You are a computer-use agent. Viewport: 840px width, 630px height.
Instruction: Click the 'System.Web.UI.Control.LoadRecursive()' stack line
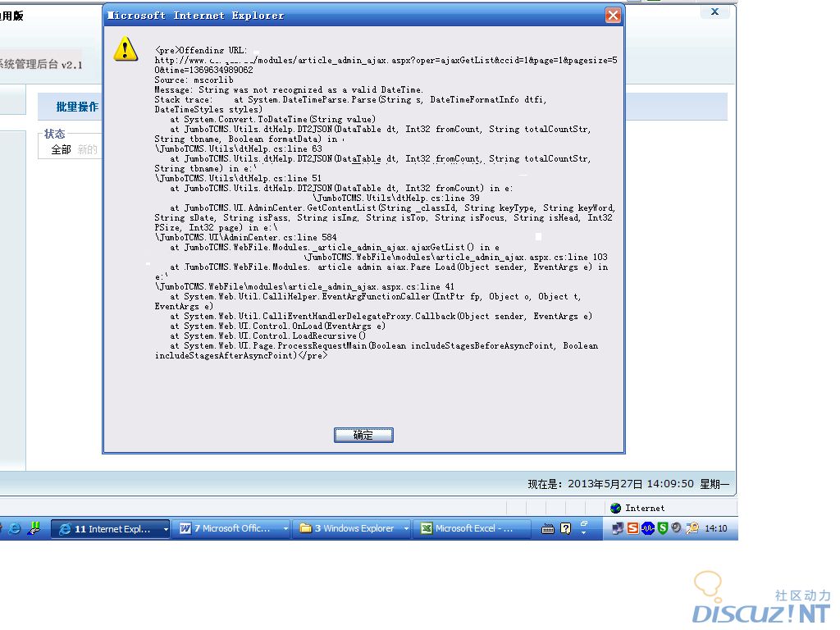268,336
